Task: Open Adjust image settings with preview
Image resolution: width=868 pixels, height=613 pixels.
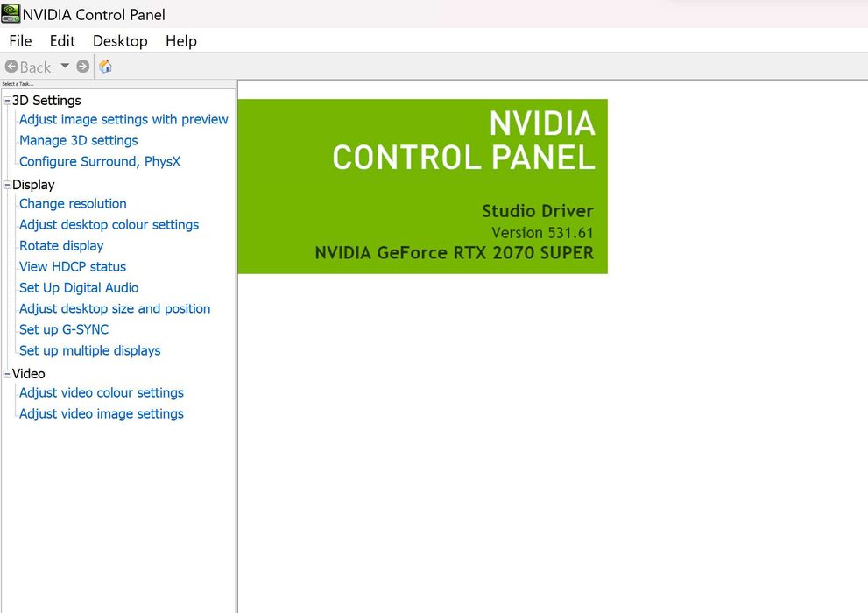Action: [x=123, y=119]
